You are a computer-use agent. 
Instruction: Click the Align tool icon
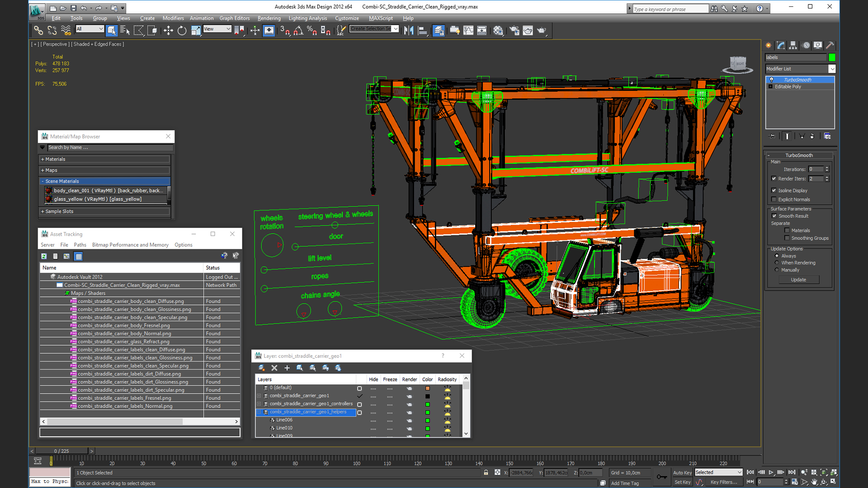coord(423,30)
